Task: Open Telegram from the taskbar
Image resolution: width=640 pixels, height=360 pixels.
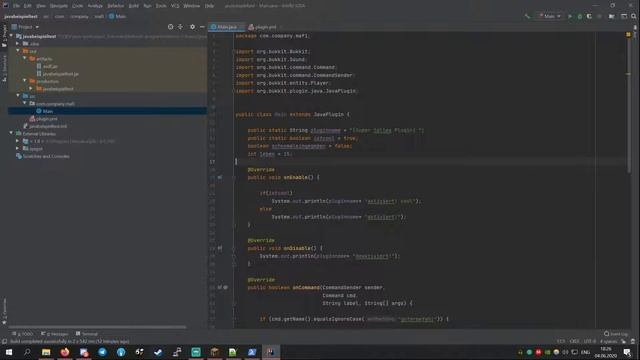Action: pyautogui.click(x=102, y=352)
